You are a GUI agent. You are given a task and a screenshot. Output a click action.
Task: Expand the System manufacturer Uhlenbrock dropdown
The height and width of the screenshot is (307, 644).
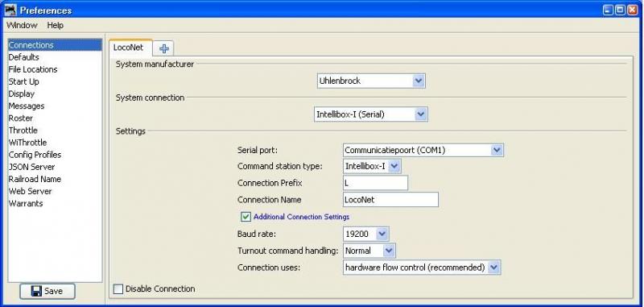point(371,81)
